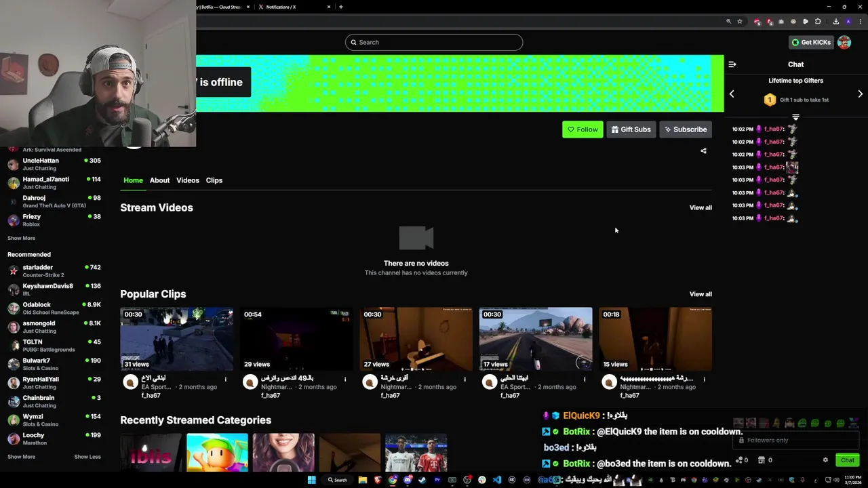
Task: Open the EA Sports FC category thumbnail
Action: (x=416, y=452)
